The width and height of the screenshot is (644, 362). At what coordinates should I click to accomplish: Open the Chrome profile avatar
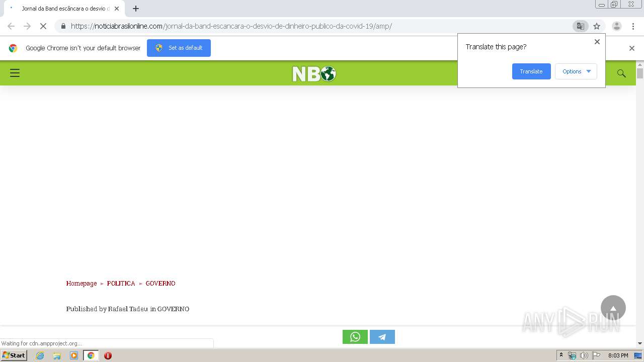point(616,26)
